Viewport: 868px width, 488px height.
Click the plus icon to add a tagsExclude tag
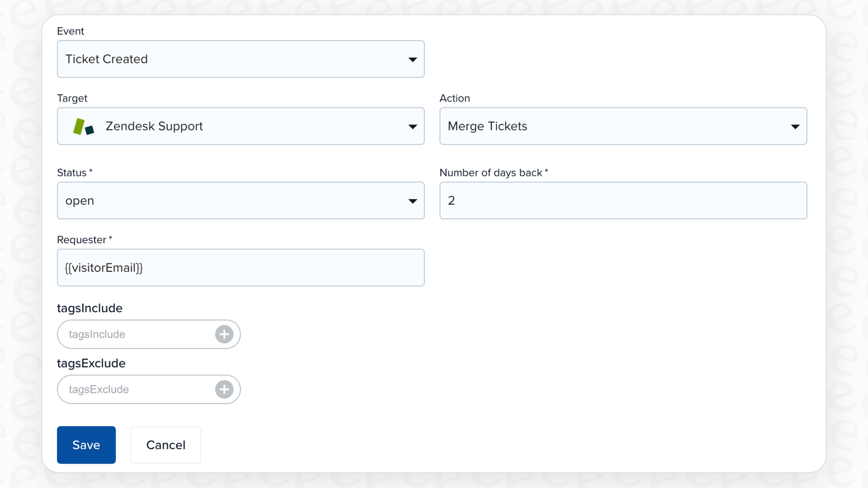point(224,389)
